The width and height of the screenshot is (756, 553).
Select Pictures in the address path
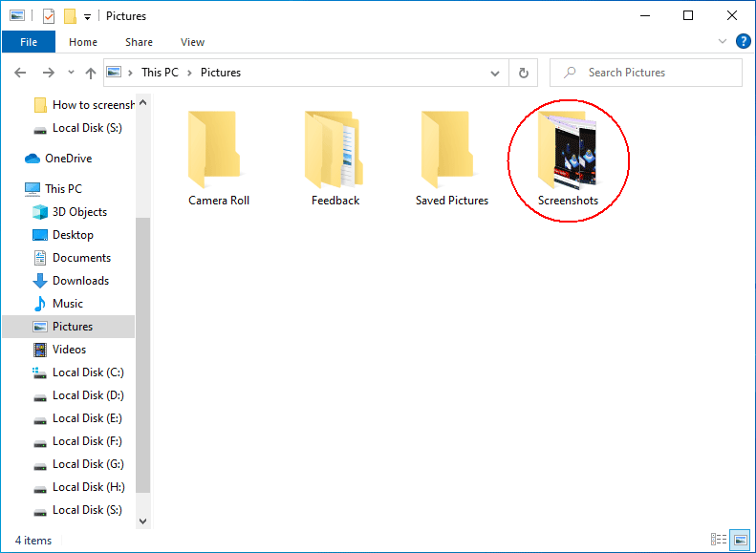tap(221, 73)
